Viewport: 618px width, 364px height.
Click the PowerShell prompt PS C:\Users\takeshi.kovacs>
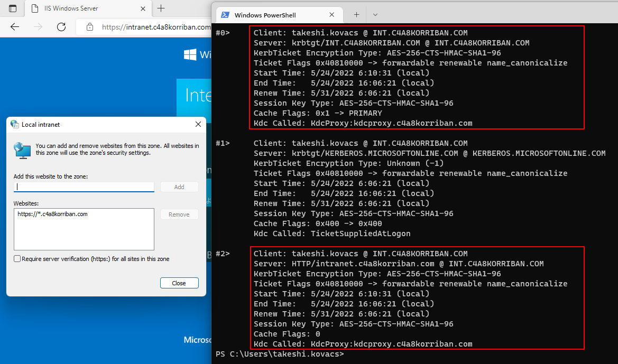(280, 354)
